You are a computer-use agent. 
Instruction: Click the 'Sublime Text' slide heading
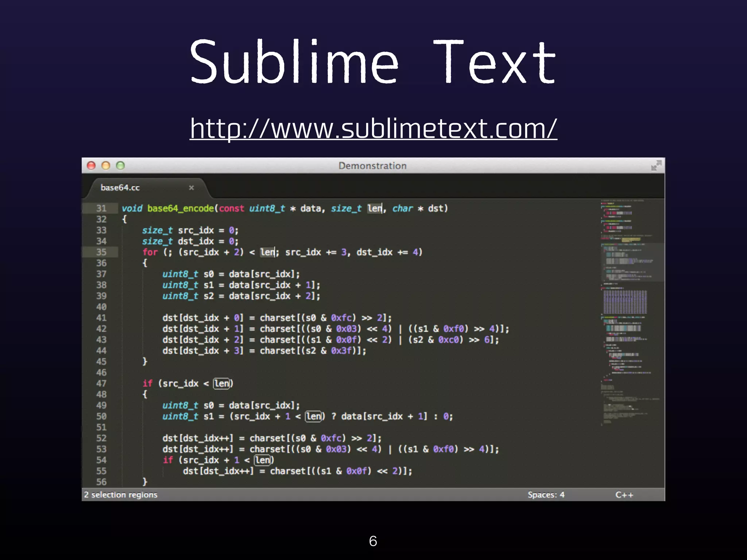(373, 61)
